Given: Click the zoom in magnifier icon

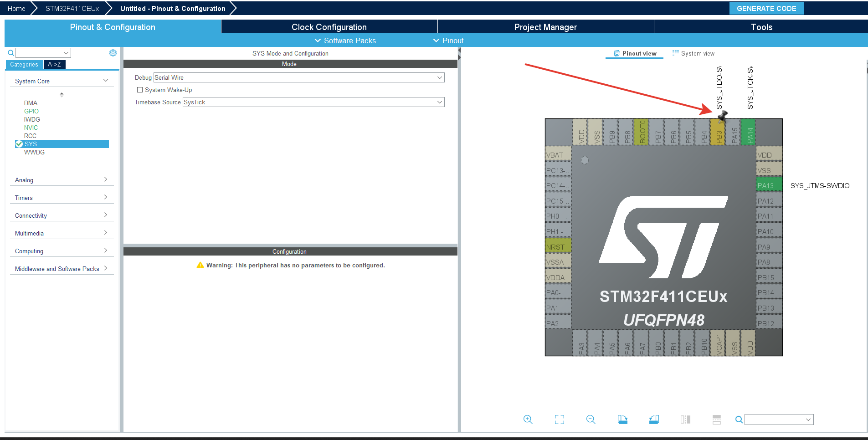Looking at the screenshot, I should (x=528, y=420).
